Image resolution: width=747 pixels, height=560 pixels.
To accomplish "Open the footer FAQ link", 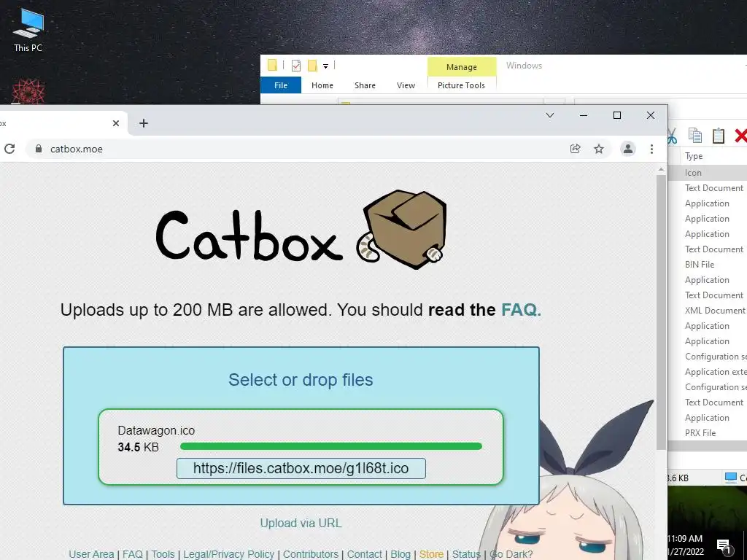I will 133,554.
